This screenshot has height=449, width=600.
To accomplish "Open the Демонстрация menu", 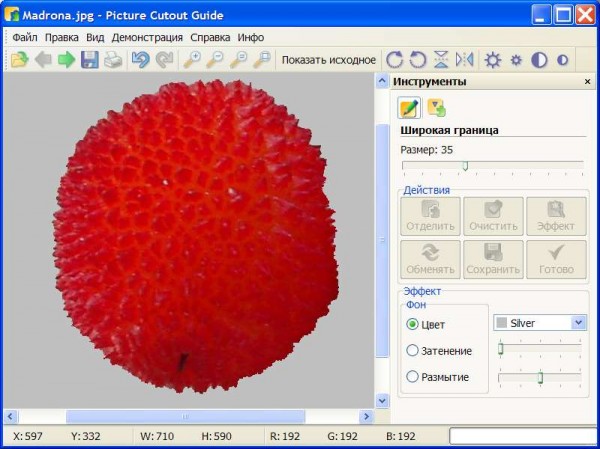I will (x=147, y=37).
